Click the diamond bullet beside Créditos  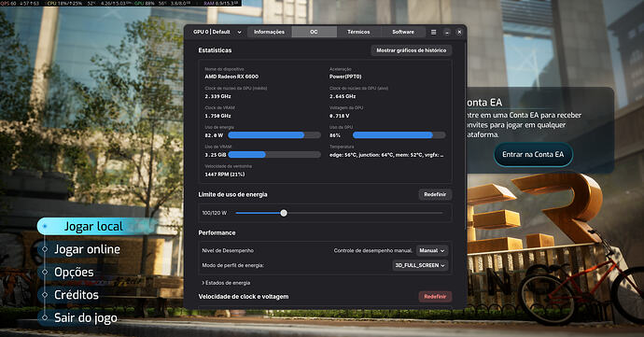click(x=45, y=295)
